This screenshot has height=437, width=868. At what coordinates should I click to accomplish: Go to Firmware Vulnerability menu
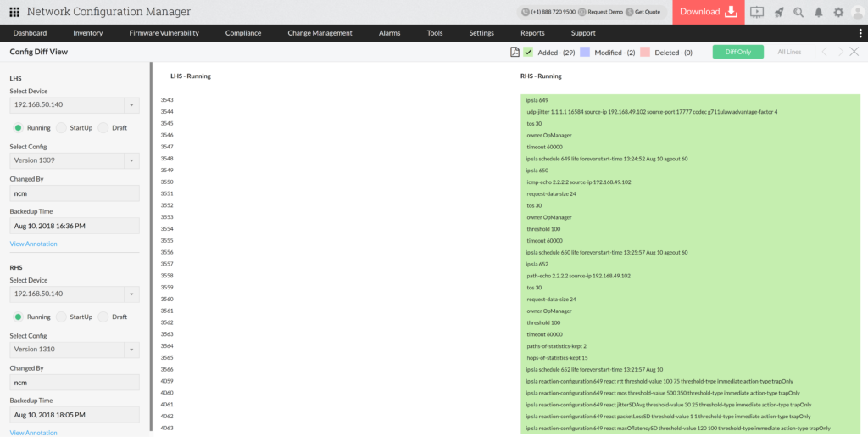(164, 33)
